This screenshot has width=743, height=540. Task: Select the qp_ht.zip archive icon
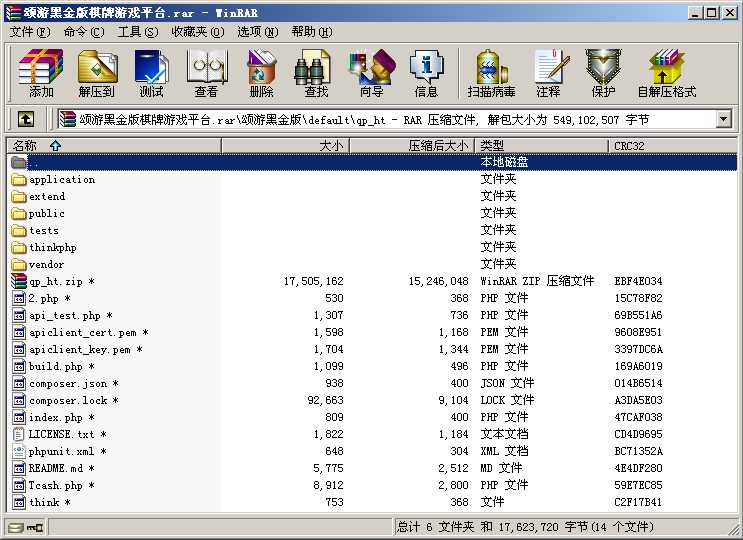point(19,281)
